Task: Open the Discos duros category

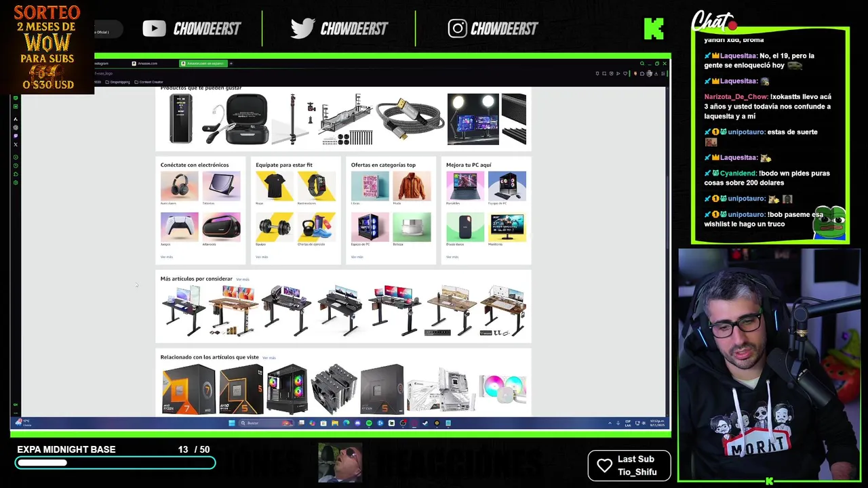Action: tap(465, 227)
